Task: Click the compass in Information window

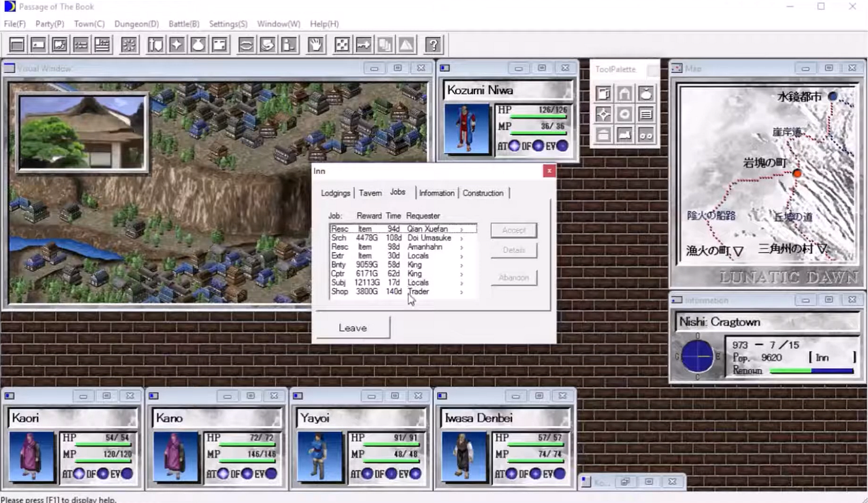Action: coord(697,357)
